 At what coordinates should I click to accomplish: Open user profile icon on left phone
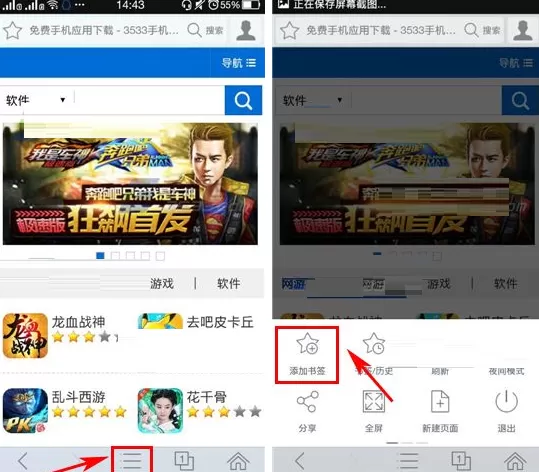pos(246,30)
